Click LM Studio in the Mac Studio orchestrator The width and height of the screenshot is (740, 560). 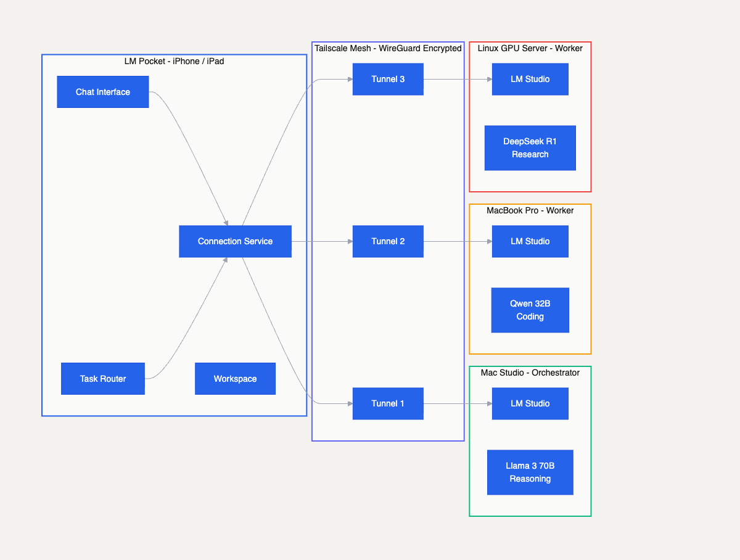530,403
